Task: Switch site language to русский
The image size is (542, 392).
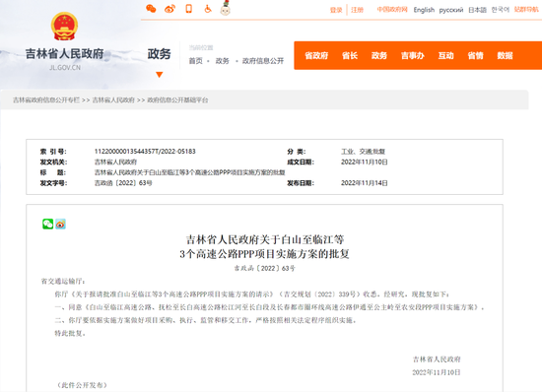Action: coord(450,11)
